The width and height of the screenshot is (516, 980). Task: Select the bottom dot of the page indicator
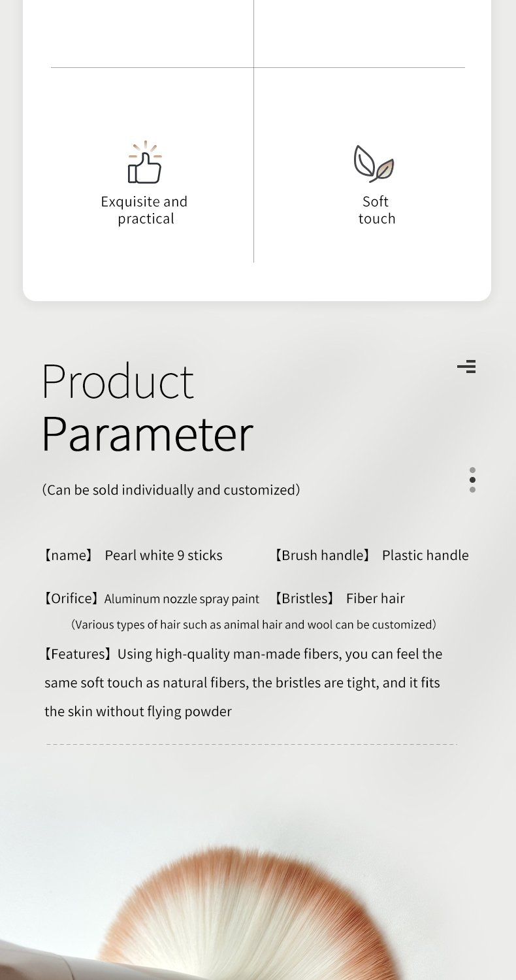click(472, 489)
